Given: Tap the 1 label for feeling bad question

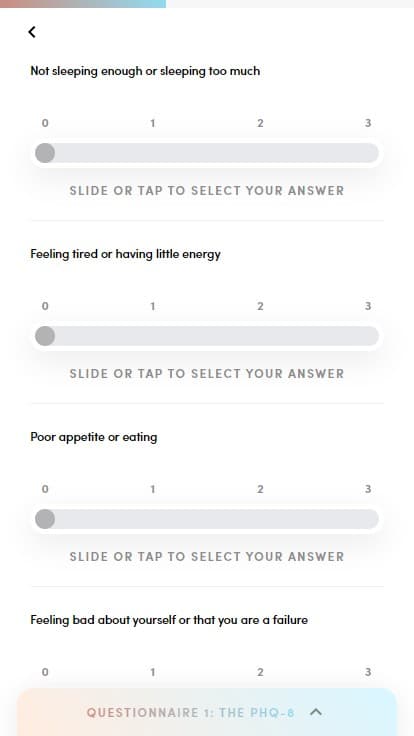Looking at the screenshot, I should pyautogui.click(x=153, y=672).
